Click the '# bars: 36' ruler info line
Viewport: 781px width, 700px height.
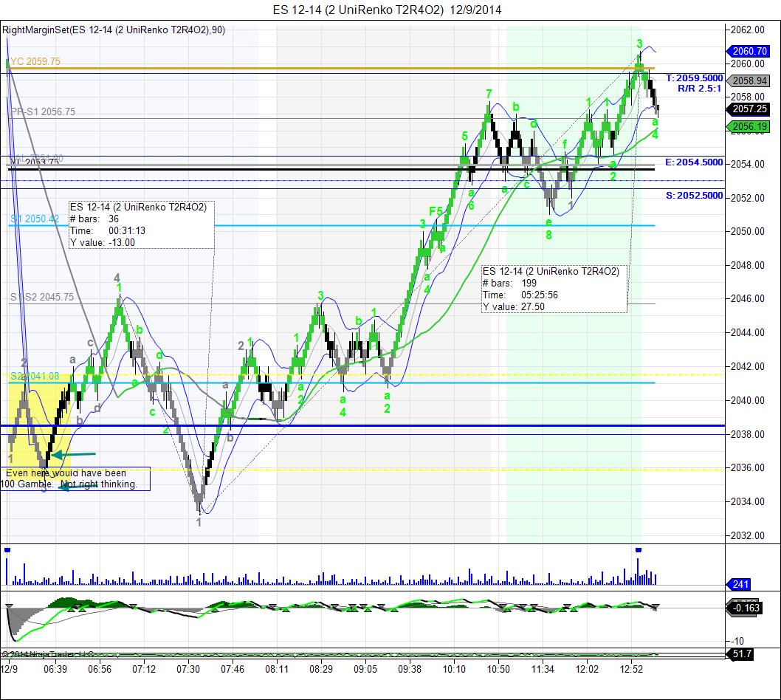(x=94, y=219)
